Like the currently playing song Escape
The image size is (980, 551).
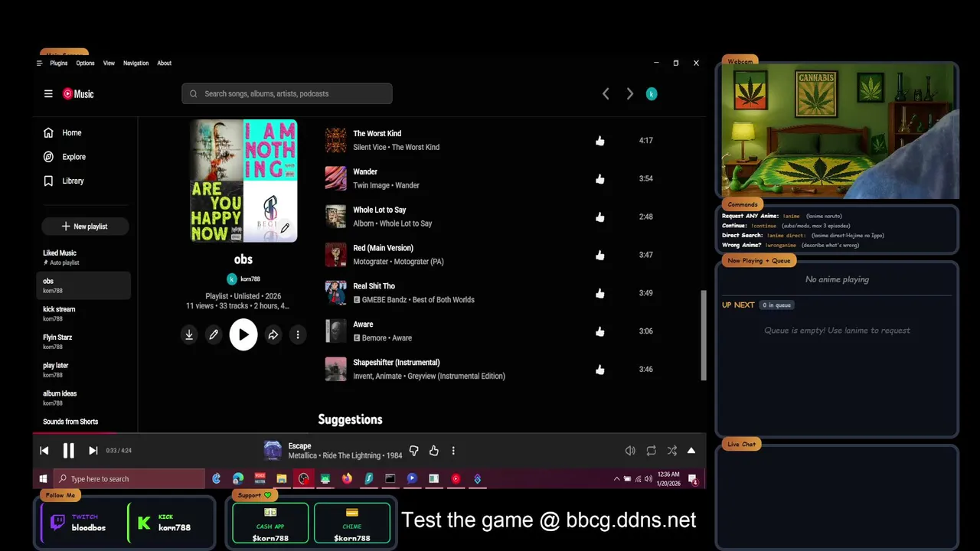(x=433, y=451)
